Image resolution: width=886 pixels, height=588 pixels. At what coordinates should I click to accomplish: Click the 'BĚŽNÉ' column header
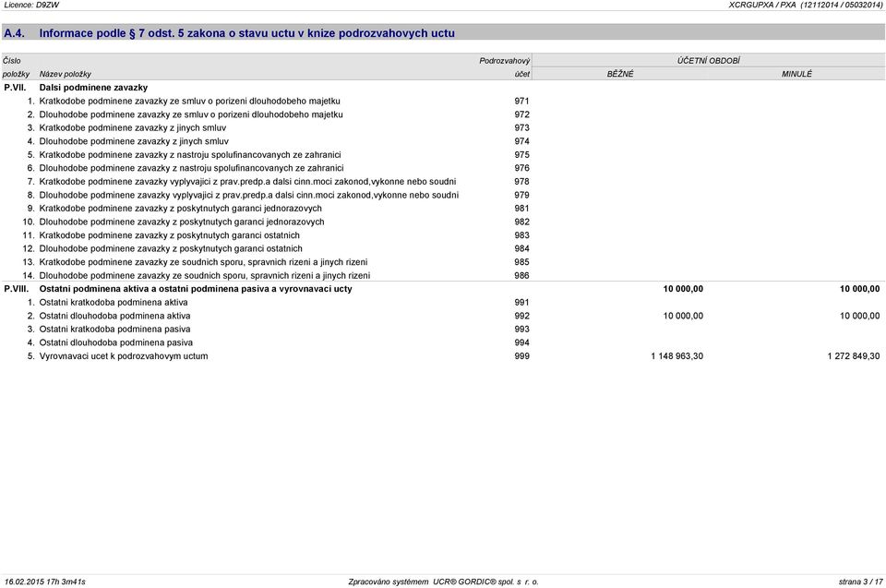pyautogui.click(x=620, y=74)
